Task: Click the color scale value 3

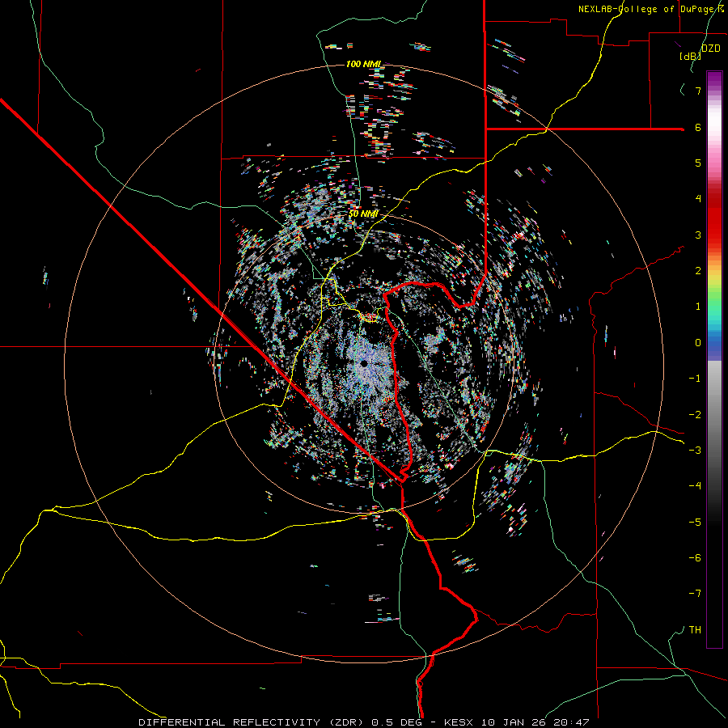Action: [698, 235]
